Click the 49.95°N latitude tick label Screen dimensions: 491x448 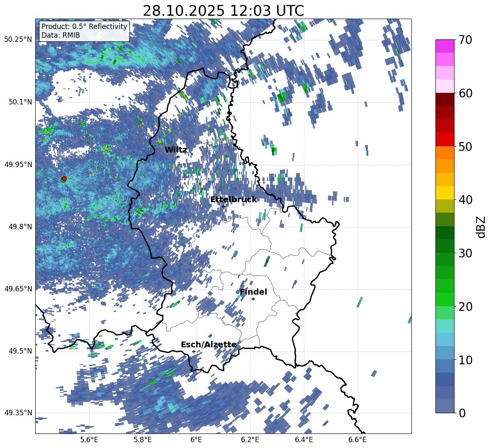point(18,164)
